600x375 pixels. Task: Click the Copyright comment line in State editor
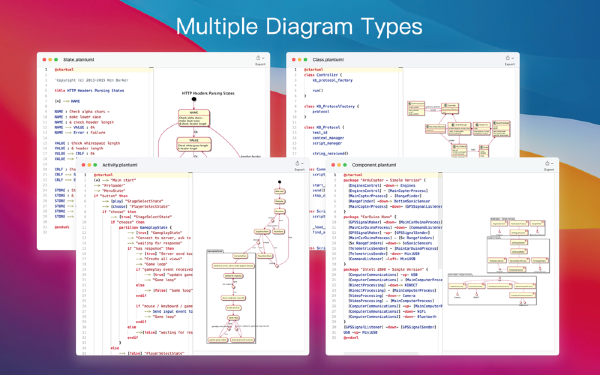coord(92,80)
